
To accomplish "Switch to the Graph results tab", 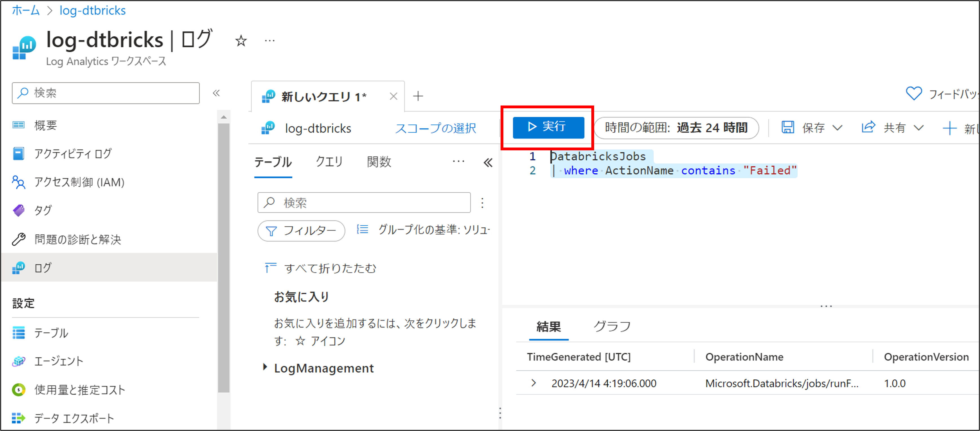I will [612, 327].
